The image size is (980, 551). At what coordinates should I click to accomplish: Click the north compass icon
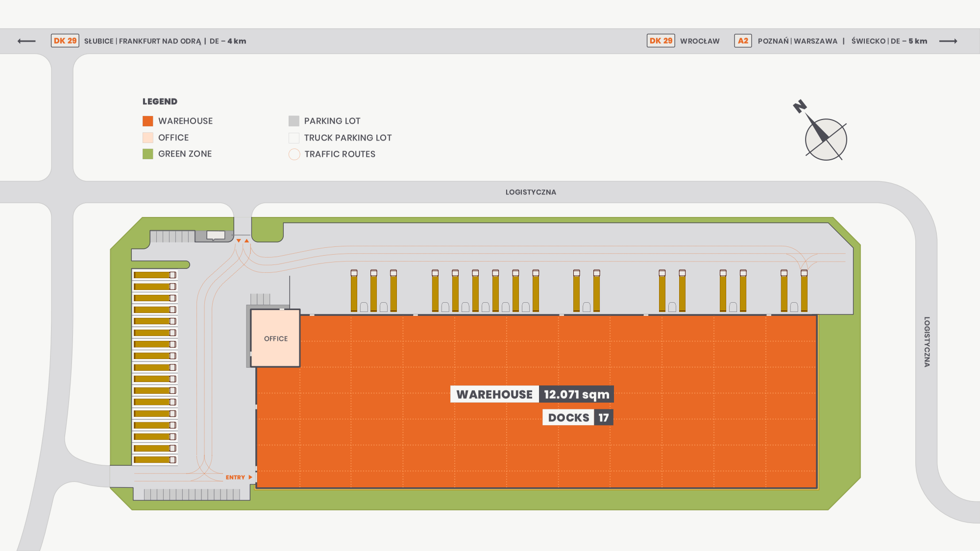(825, 139)
